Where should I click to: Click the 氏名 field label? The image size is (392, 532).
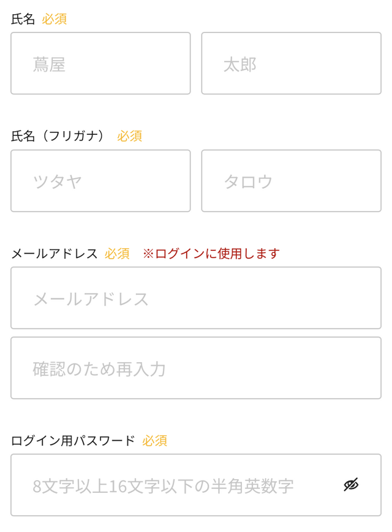point(23,19)
